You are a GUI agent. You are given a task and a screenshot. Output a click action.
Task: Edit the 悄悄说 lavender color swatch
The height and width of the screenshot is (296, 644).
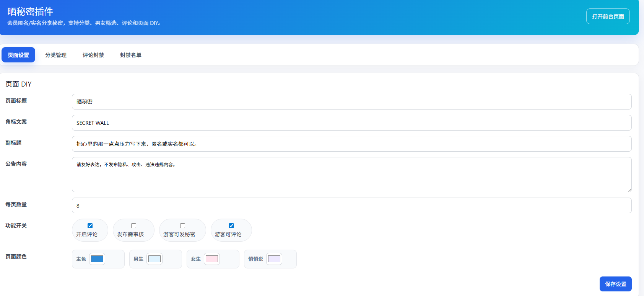click(x=274, y=259)
